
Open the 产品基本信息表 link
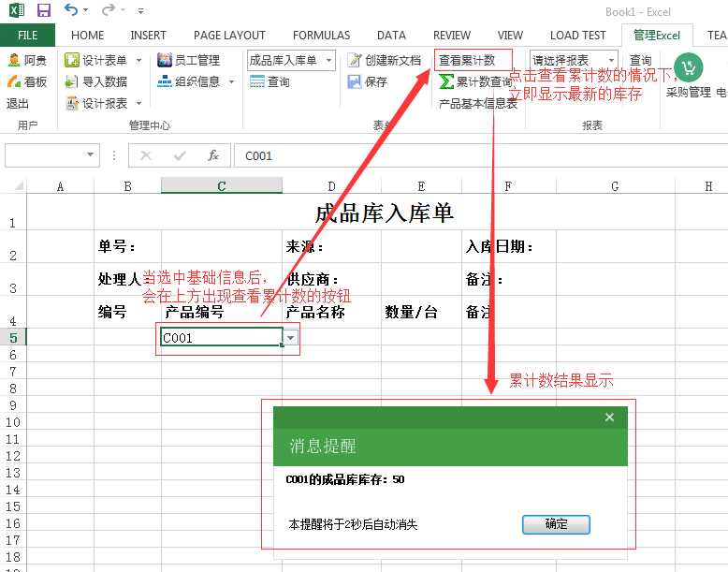click(x=478, y=103)
